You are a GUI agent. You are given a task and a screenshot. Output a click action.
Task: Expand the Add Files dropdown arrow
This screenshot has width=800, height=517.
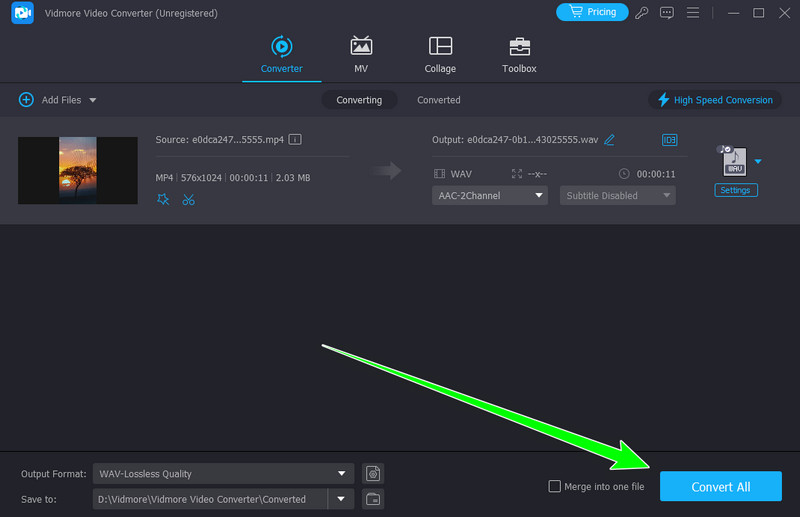click(x=93, y=100)
